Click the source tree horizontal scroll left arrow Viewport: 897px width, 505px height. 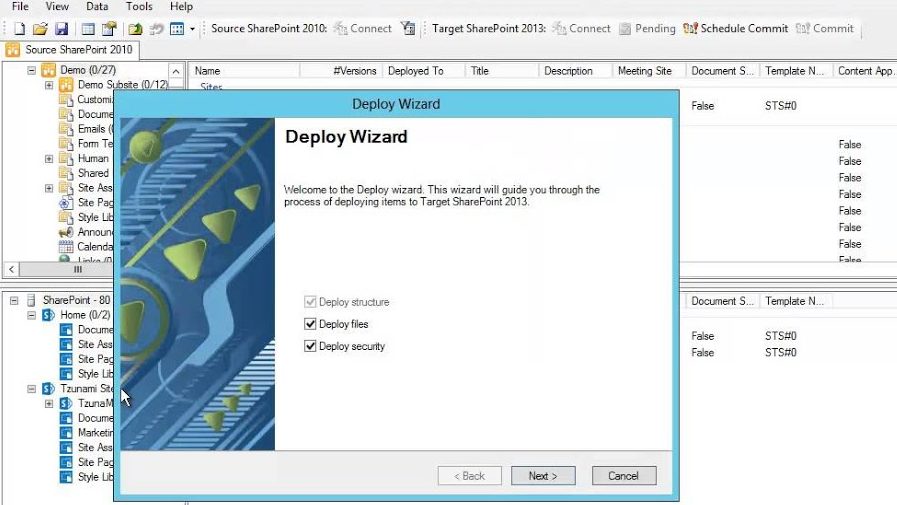tap(11, 269)
